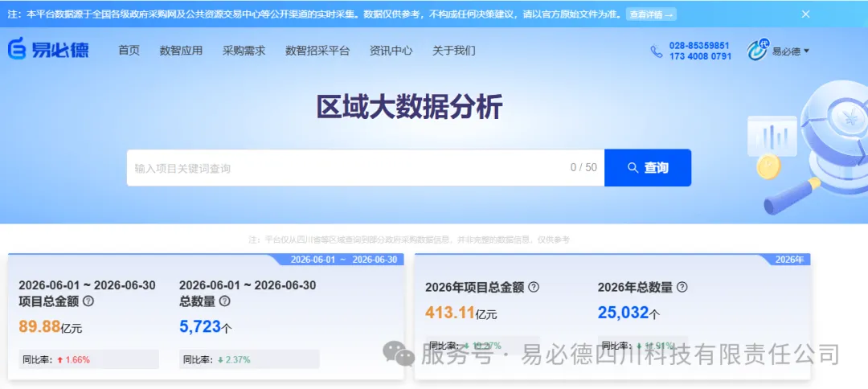Click help icon beside monthly 总数量

[224, 301]
